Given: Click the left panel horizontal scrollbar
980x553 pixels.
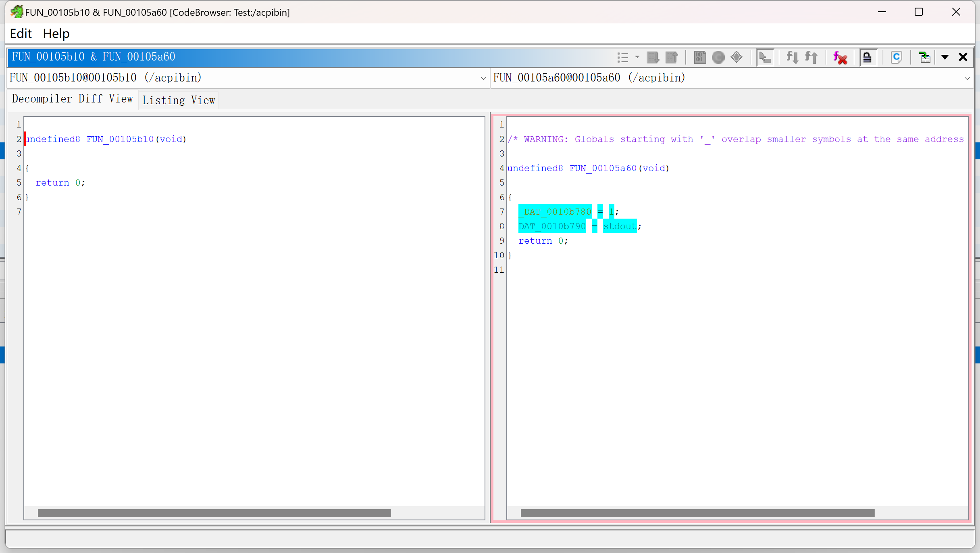Looking at the screenshot, I should 214,513.
